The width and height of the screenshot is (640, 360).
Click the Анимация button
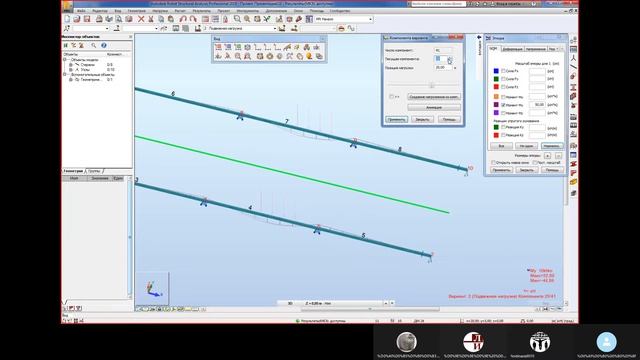coord(434,107)
